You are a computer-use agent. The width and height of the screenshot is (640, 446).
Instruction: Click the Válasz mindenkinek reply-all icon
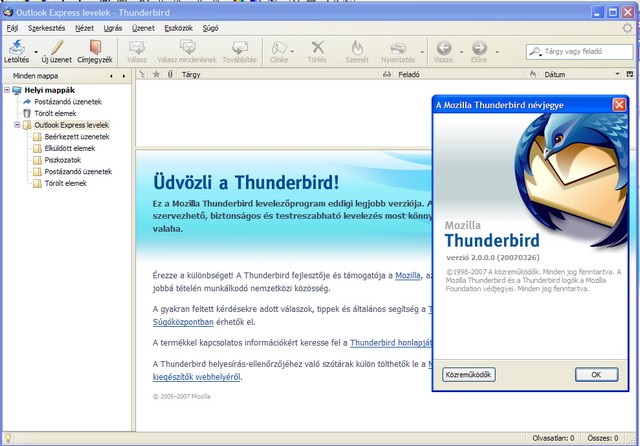[187, 47]
